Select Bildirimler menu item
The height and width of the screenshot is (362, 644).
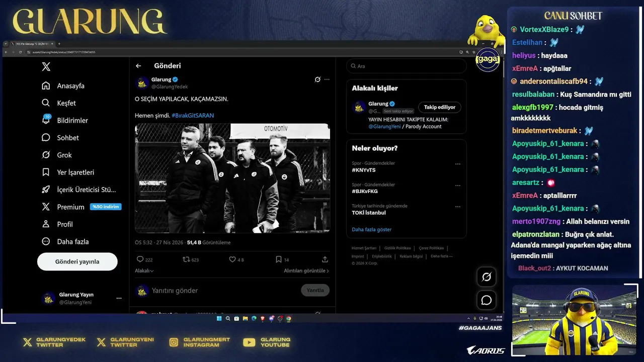click(72, 121)
